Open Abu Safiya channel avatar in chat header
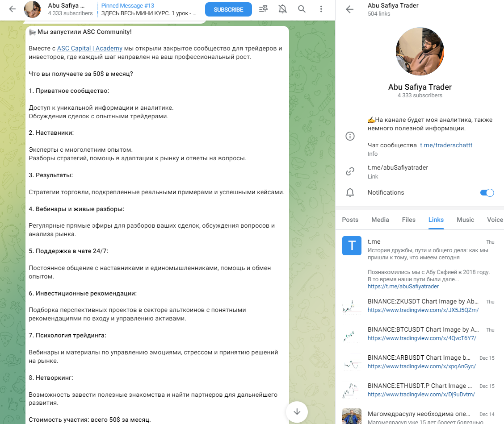504x424 pixels. (x=33, y=9)
